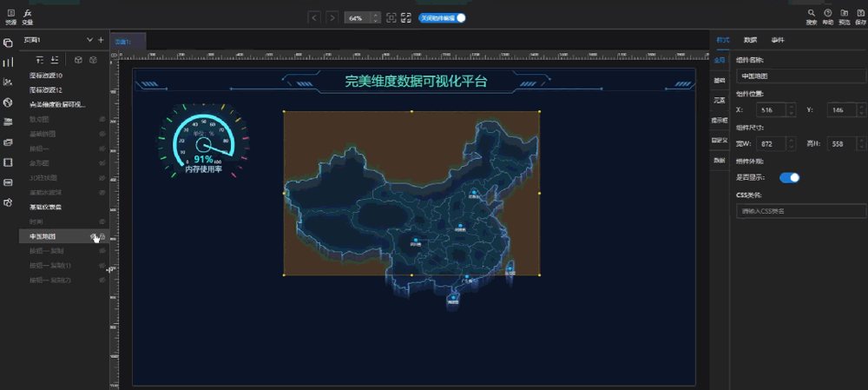Decrease zoom with the 64% down arrow
Viewport: 868px width, 390px height.
pos(376,21)
